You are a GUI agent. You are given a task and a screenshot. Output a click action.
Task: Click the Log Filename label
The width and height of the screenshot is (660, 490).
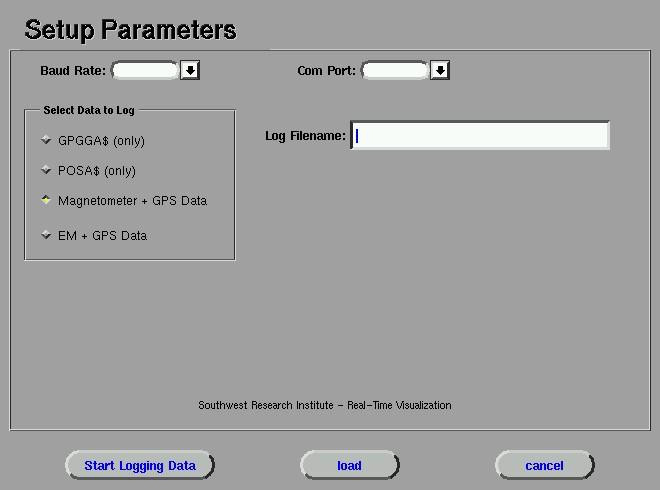point(305,136)
